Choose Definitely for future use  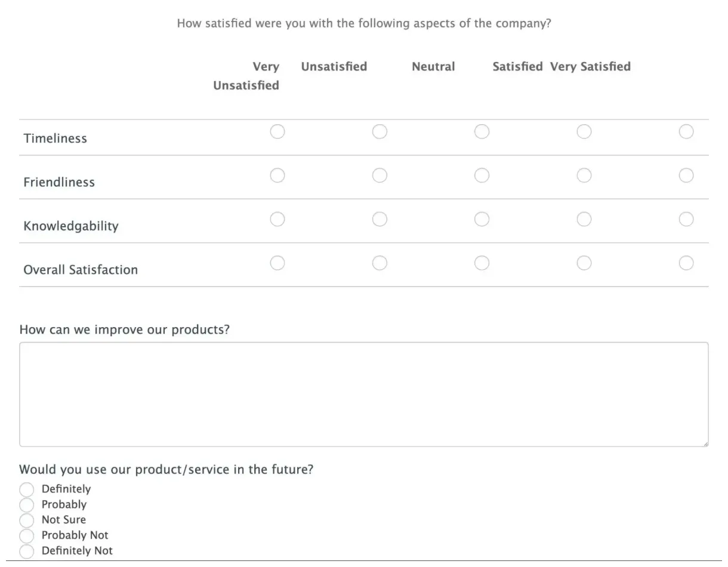27,490
